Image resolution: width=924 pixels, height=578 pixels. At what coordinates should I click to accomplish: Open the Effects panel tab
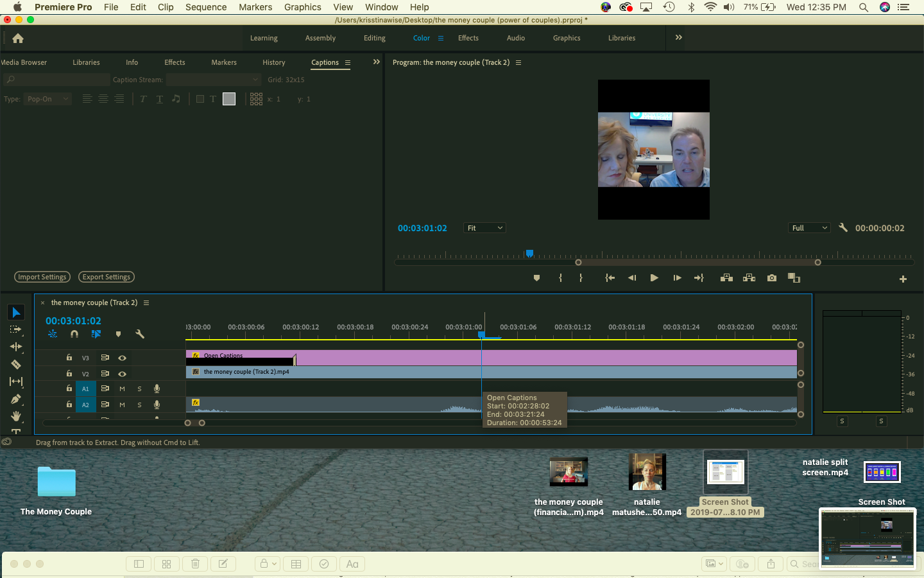pyautogui.click(x=175, y=62)
